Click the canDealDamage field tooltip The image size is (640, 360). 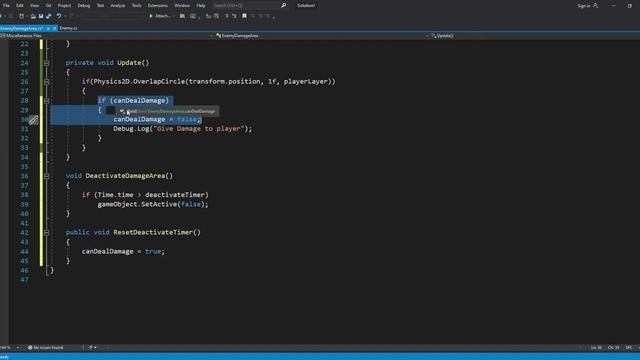pos(167,111)
